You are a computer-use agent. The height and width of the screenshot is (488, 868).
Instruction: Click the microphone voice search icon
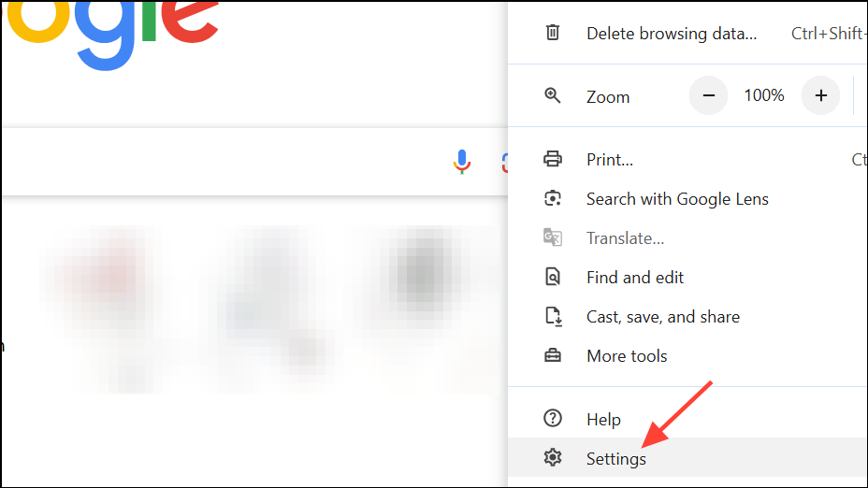click(x=462, y=162)
